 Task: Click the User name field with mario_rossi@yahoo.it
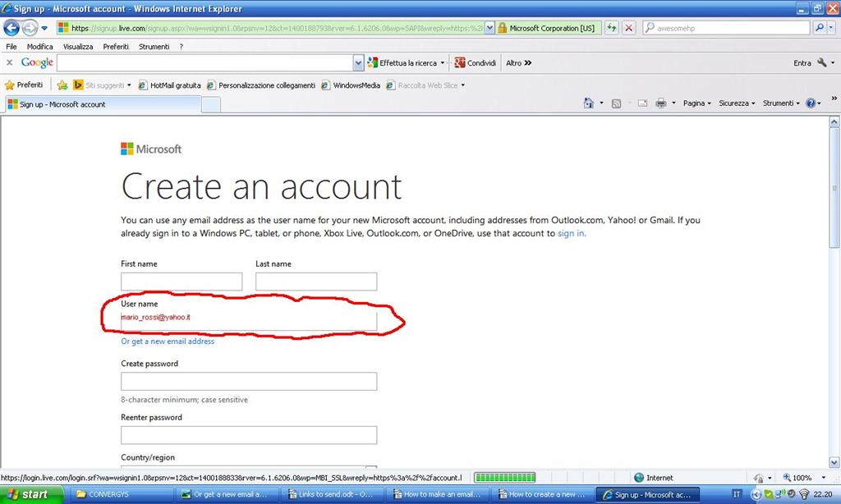(x=249, y=320)
